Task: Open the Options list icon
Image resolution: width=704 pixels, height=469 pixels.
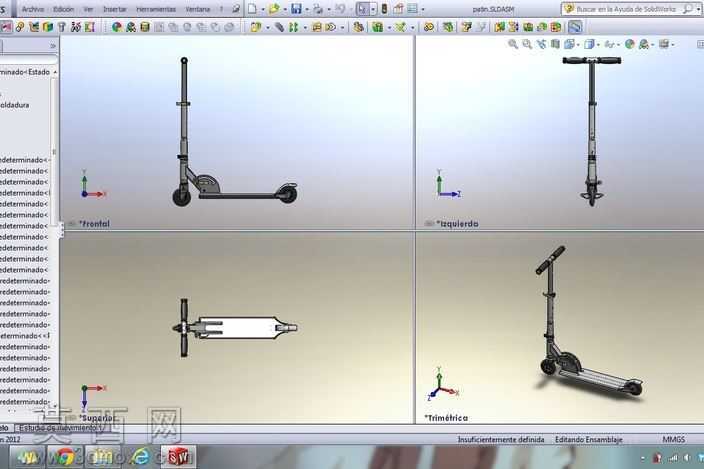Action: [412, 9]
